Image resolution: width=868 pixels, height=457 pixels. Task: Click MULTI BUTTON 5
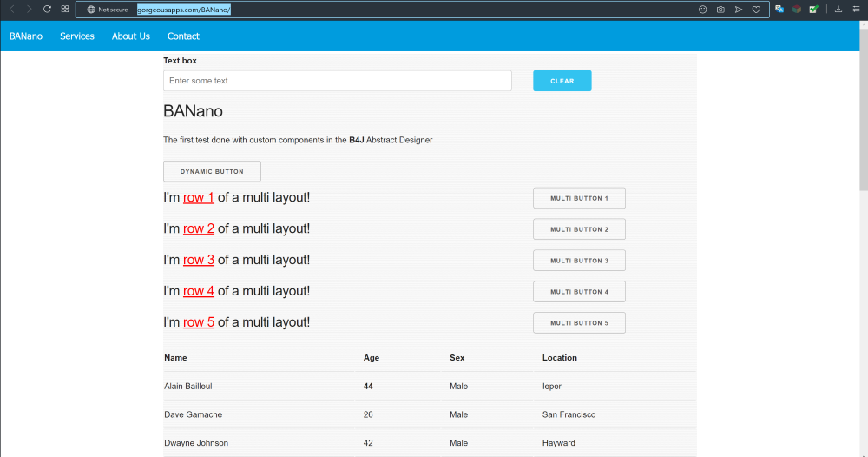pos(579,323)
